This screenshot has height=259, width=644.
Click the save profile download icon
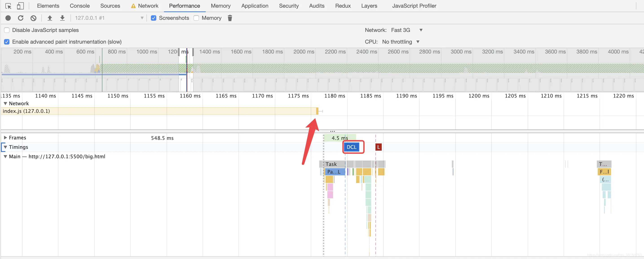[62, 18]
